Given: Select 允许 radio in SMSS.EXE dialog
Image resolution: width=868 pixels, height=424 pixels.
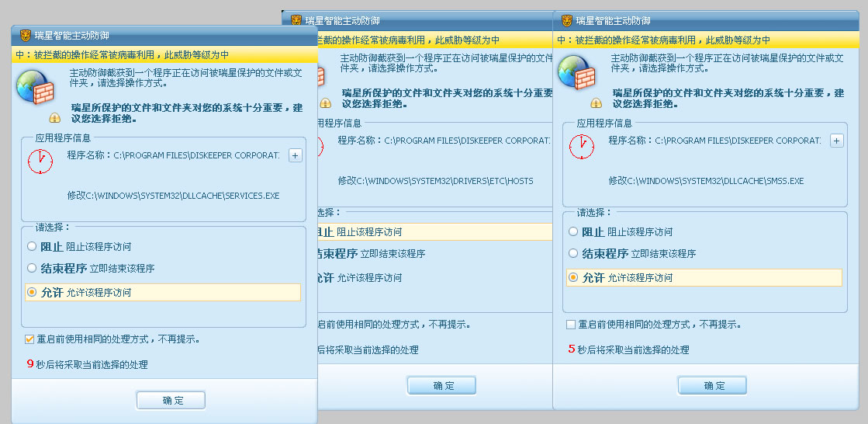Looking at the screenshot, I should click(x=573, y=277).
